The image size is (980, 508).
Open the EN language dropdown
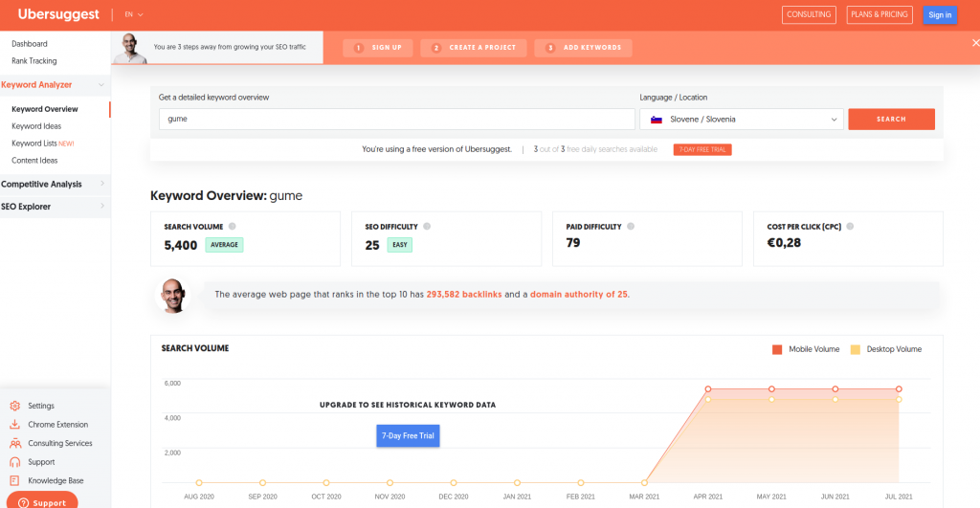134,14
